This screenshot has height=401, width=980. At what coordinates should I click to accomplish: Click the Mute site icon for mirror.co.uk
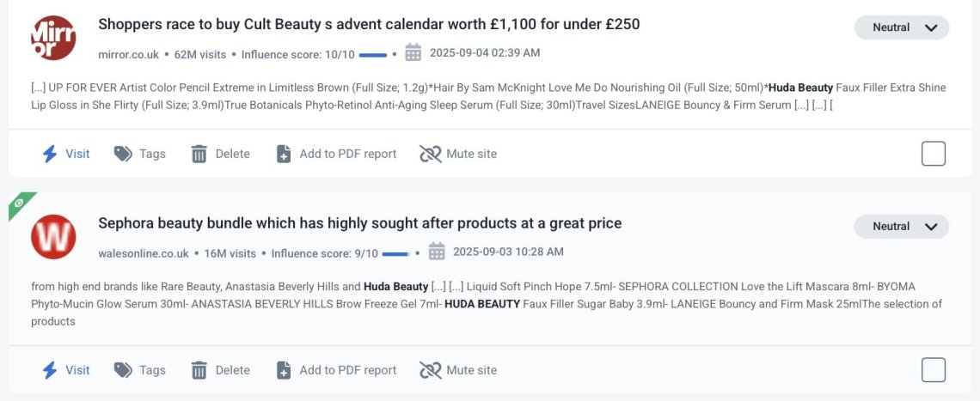[x=431, y=154]
